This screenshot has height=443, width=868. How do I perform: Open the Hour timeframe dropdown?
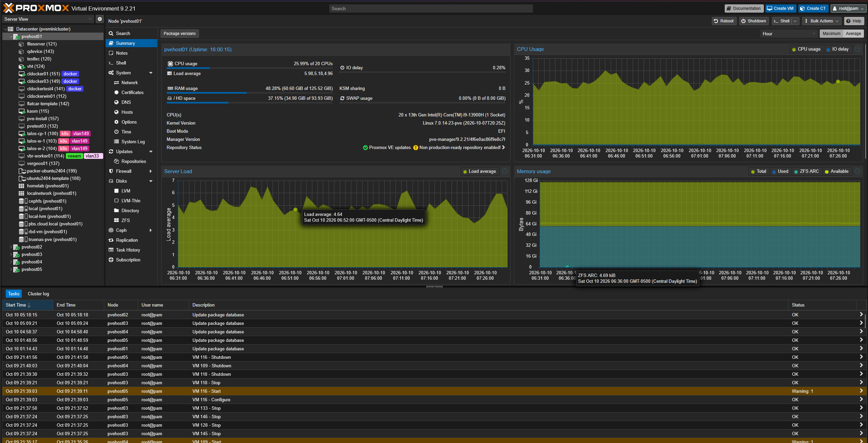coord(789,34)
